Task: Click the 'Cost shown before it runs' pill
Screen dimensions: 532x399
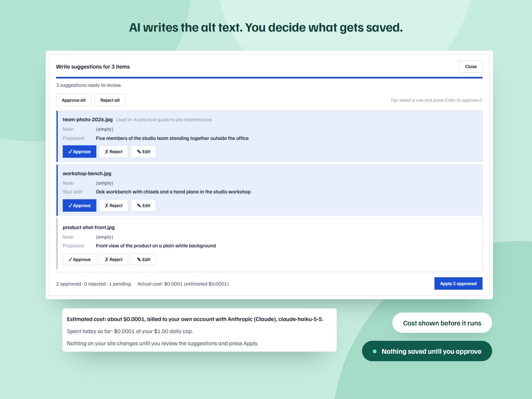Action: click(442, 323)
